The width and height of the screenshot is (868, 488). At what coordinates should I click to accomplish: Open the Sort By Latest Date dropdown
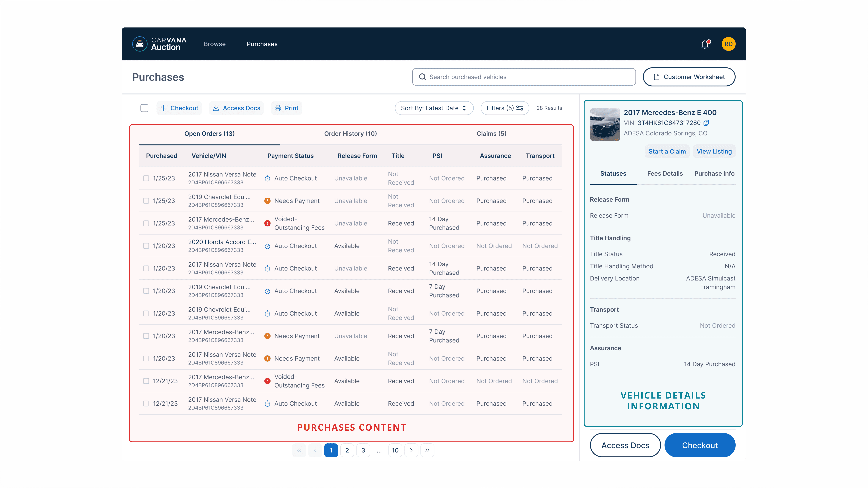pos(434,108)
